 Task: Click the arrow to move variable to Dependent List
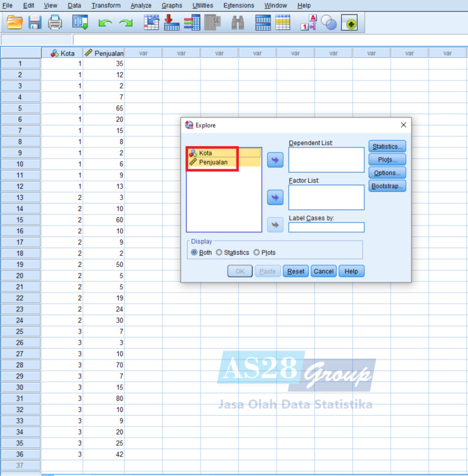coord(275,160)
